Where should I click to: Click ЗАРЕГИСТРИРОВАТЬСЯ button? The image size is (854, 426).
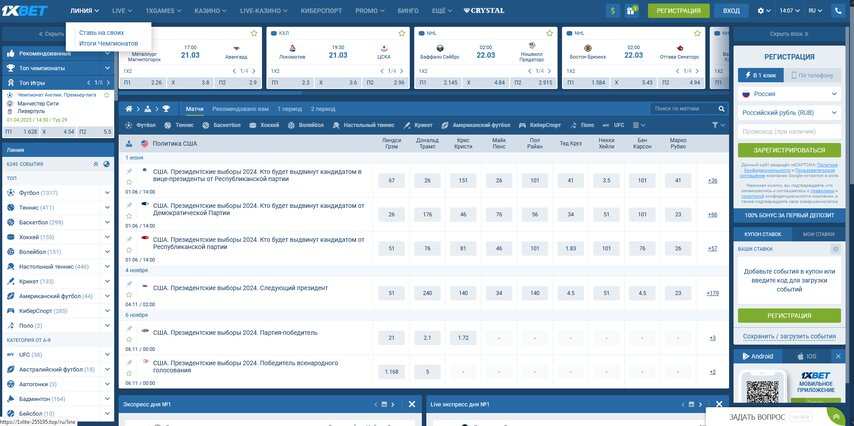pyautogui.click(x=789, y=150)
